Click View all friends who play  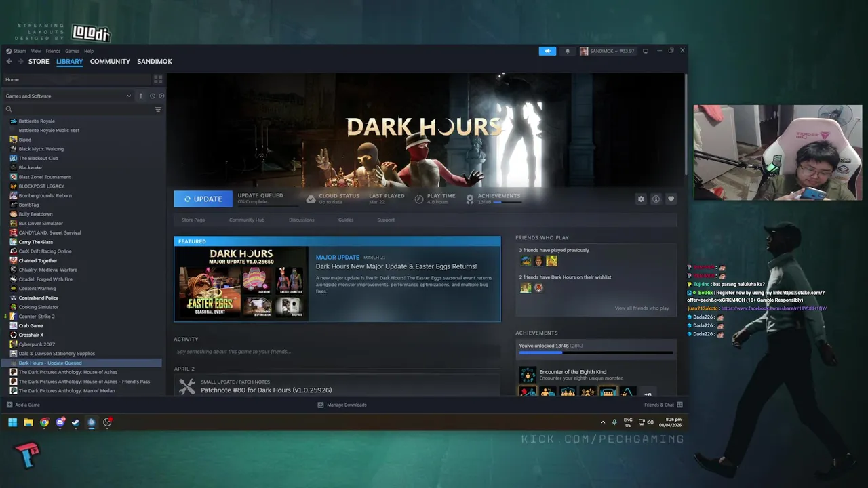[642, 308]
